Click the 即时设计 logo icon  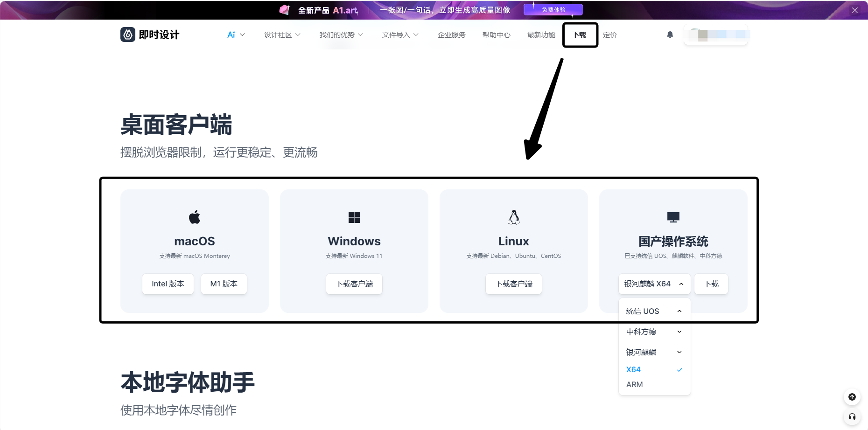[x=128, y=35]
